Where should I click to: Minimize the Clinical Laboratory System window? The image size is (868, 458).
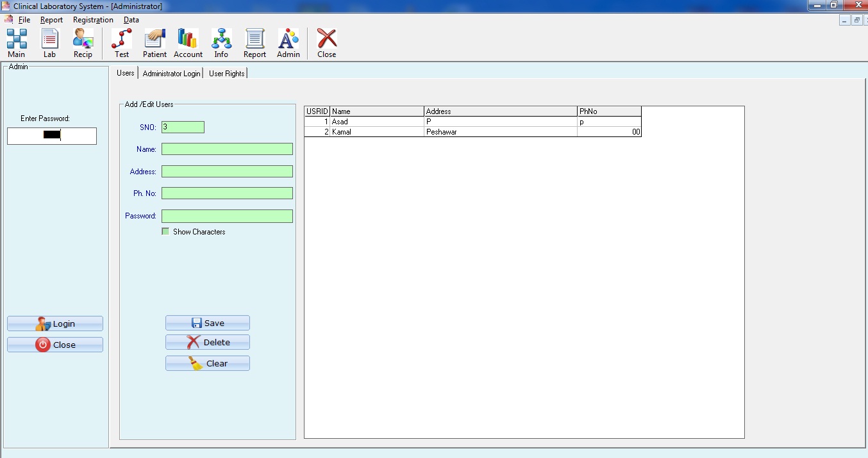point(816,5)
